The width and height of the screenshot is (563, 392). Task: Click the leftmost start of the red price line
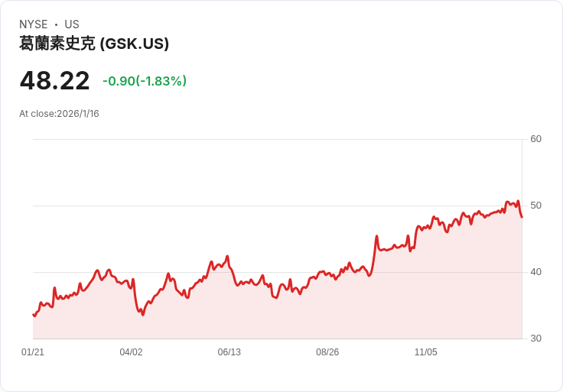point(34,315)
